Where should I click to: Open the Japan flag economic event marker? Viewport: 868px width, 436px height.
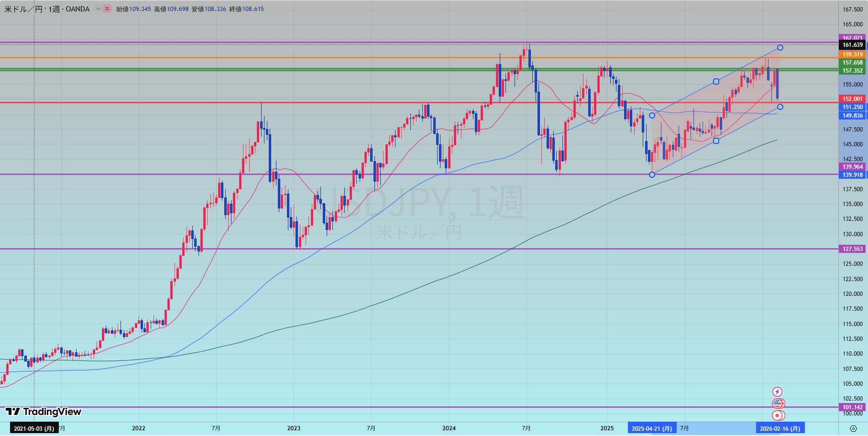[x=778, y=415]
